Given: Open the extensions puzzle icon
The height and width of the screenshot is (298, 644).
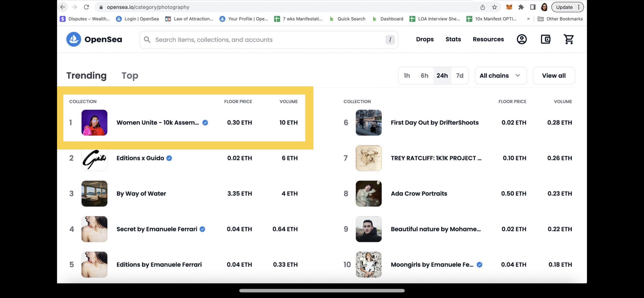Looking at the screenshot, I should [x=521, y=7].
